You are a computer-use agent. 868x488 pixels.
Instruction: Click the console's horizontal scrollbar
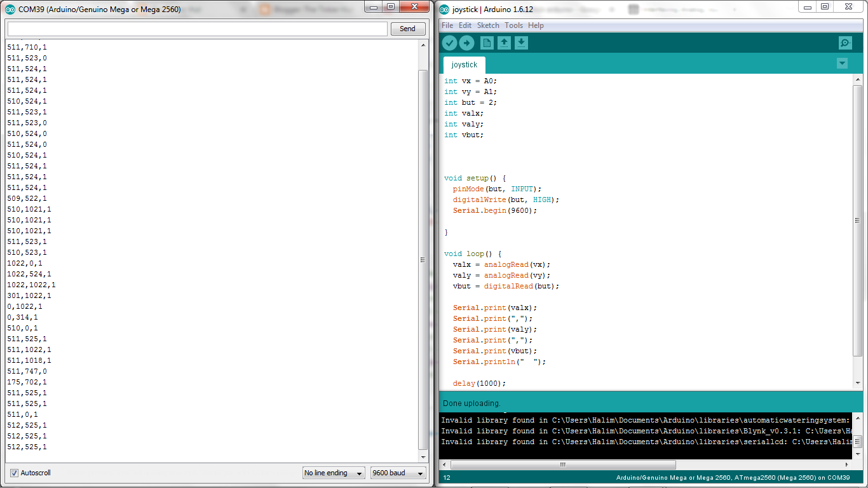(562, 464)
